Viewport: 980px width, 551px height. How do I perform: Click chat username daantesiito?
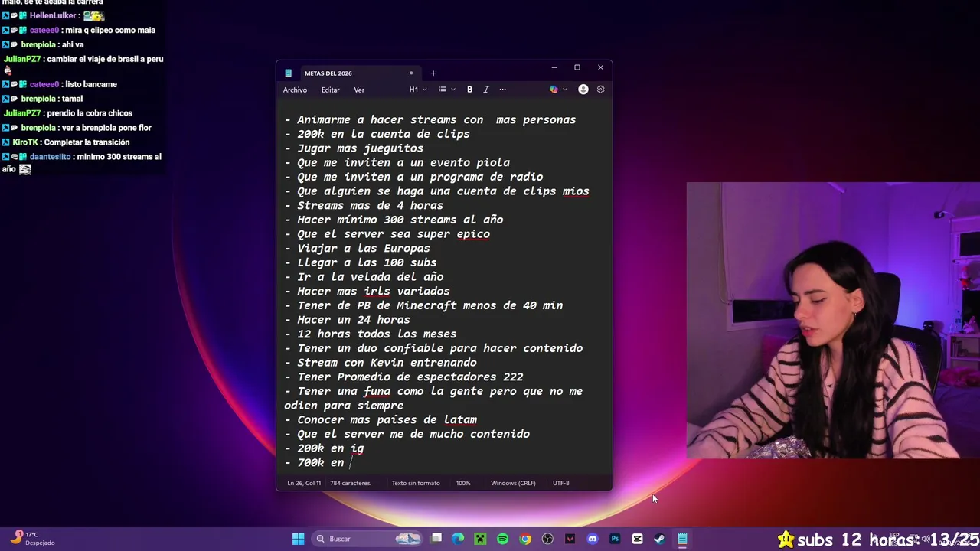click(x=51, y=157)
